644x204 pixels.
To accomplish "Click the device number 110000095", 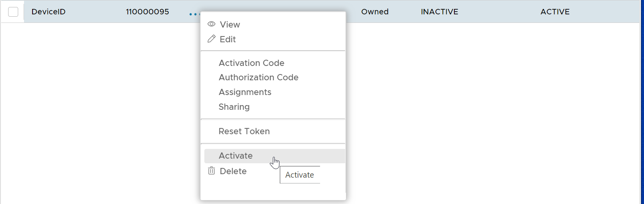I will [x=147, y=12].
